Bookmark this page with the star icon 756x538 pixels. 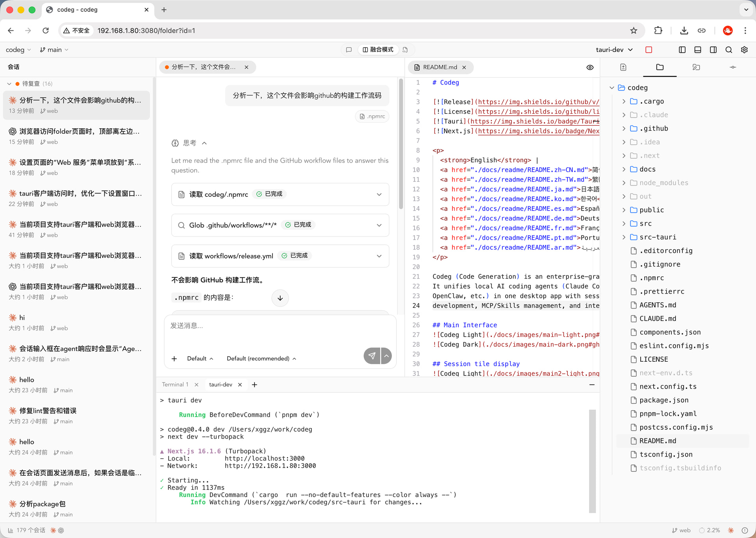point(634,30)
